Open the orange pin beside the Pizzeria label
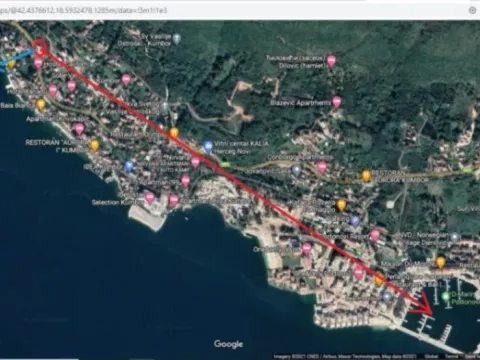The height and width of the screenshot is (360, 480). pyautogui.click(x=341, y=205)
